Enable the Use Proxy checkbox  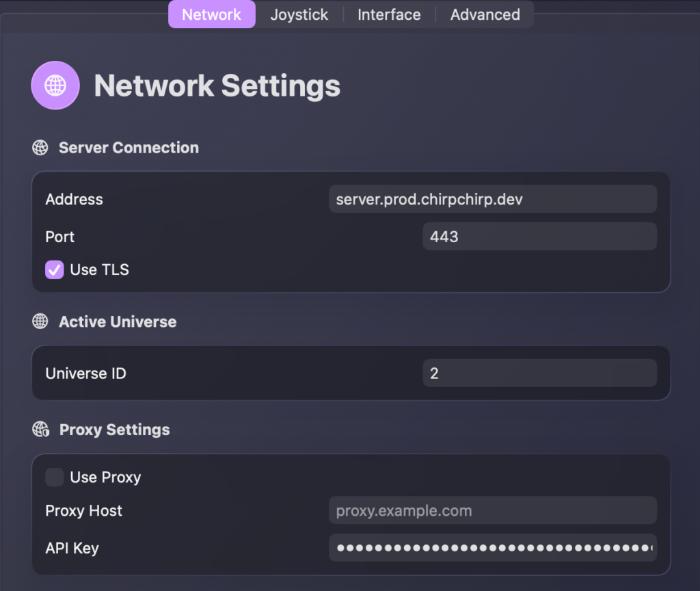click(55, 477)
